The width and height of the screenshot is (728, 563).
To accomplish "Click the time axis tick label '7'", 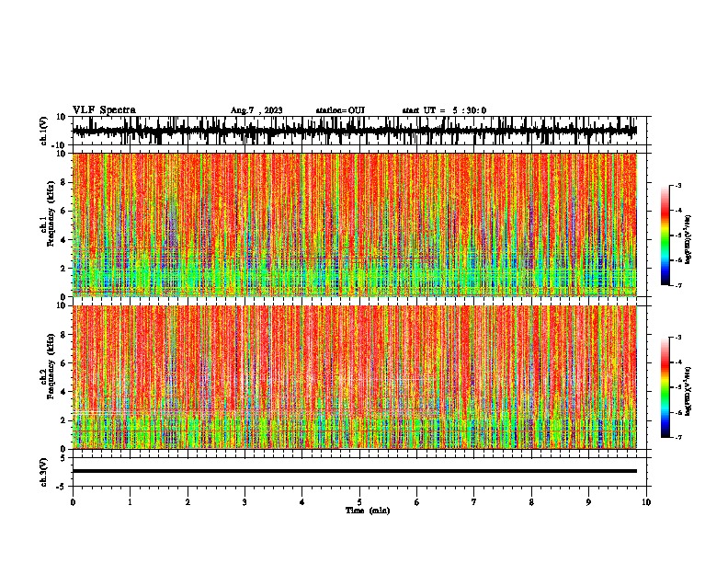I will [x=474, y=502].
